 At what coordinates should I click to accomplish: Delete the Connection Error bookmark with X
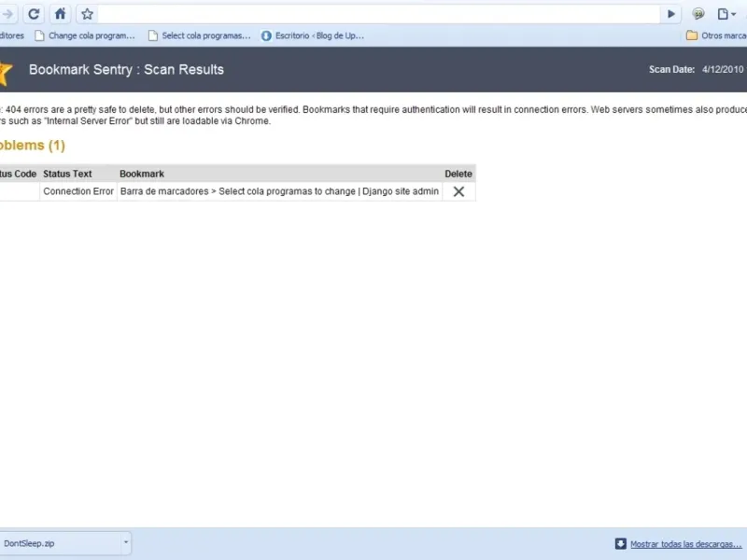[458, 191]
